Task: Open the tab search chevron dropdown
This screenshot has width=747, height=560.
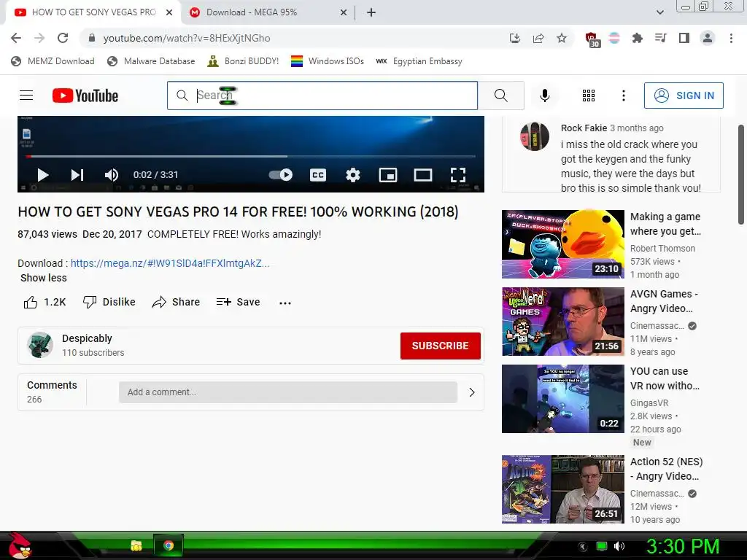Action: click(659, 12)
